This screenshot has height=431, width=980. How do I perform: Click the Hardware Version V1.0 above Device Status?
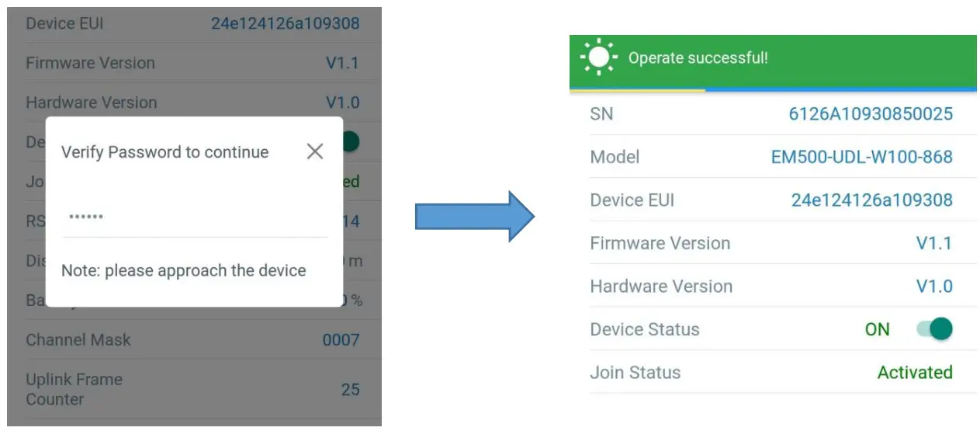click(933, 287)
